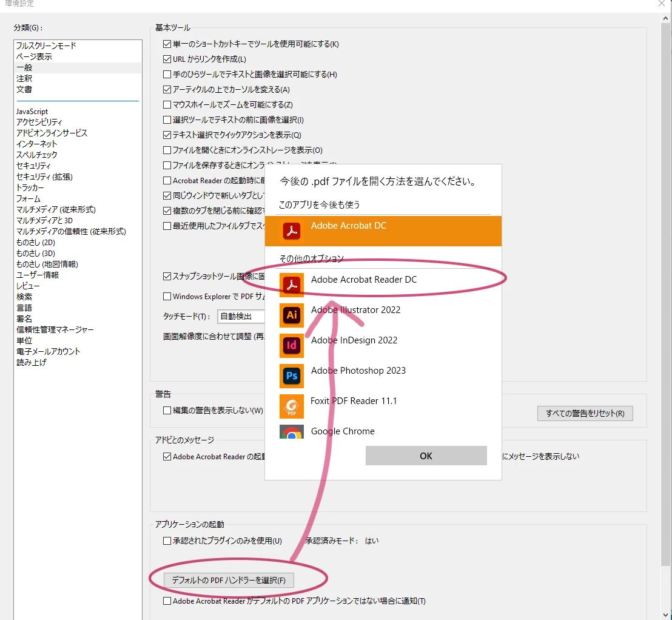Choose the Google Chrome icon
This screenshot has height=620, width=672.
[x=292, y=432]
